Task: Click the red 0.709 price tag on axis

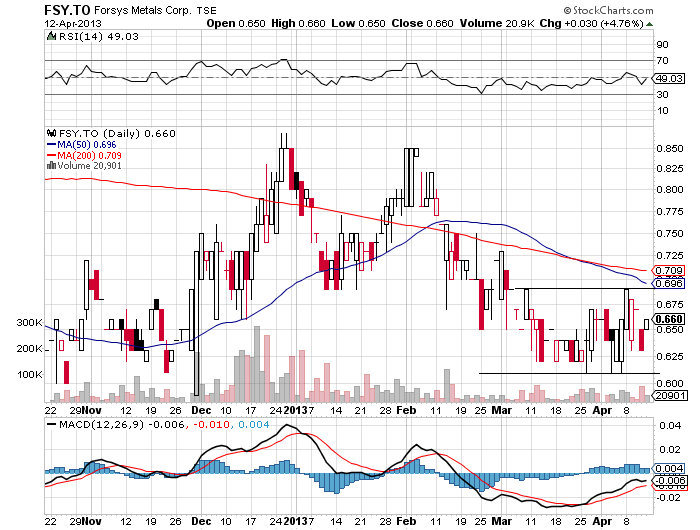Action: coord(669,271)
